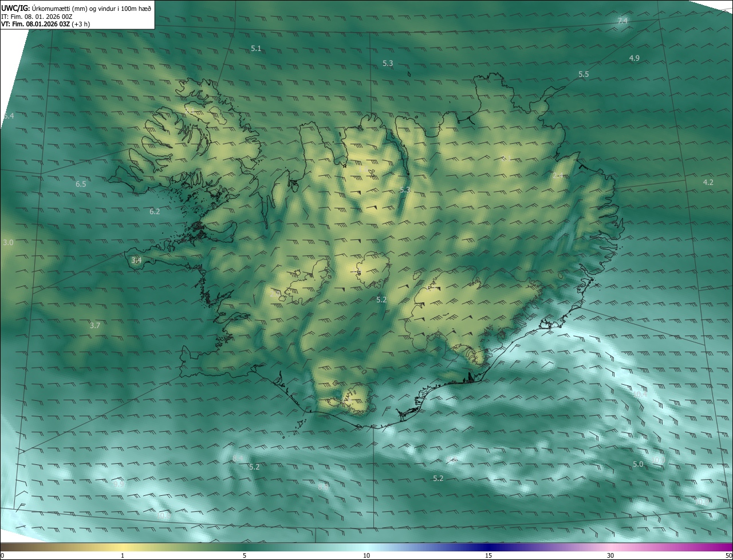Click the '10' tick label on the color scale

366,555
